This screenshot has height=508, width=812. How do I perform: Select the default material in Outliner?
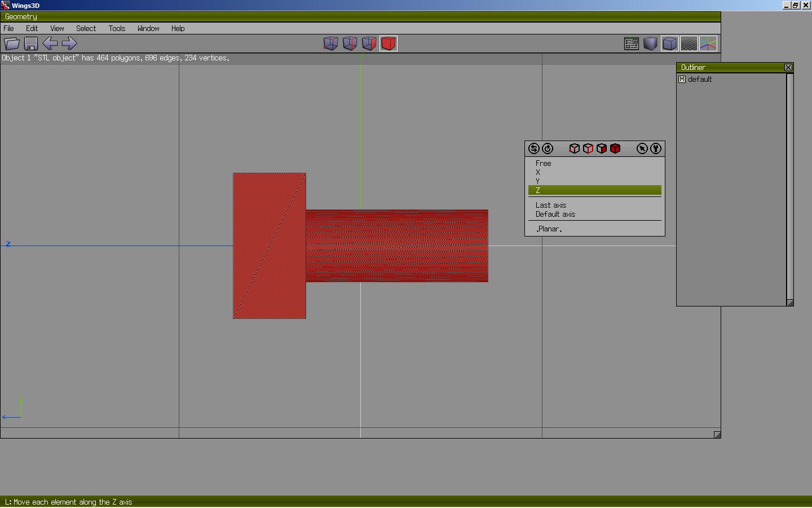tap(699, 80)
